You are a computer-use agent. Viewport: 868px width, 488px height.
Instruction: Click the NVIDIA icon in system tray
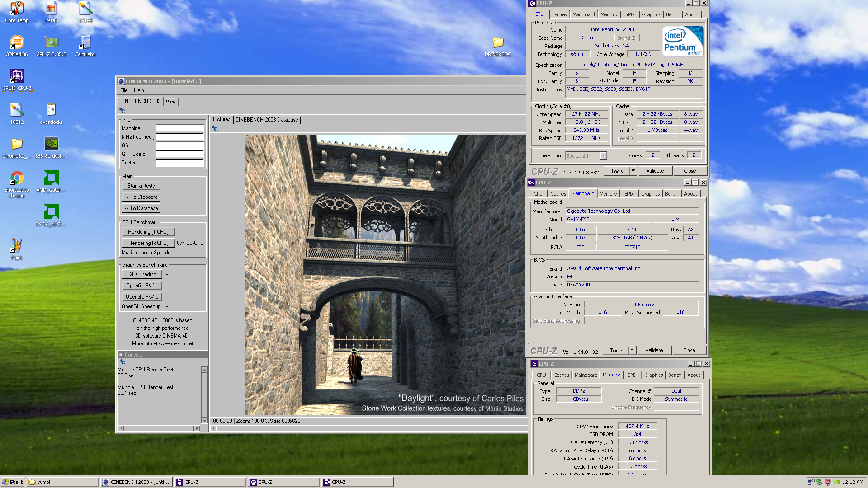pyautogui.click(x=836, y=482)
